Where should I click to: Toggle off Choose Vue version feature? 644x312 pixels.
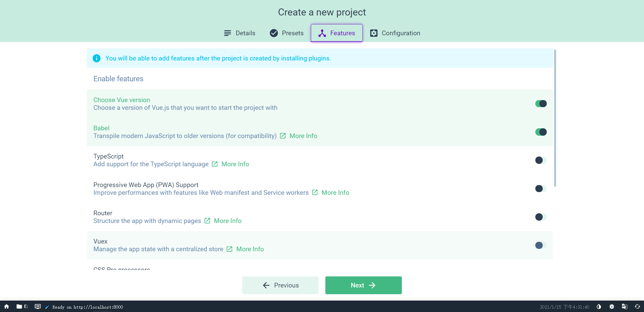(x=541, y=104)
